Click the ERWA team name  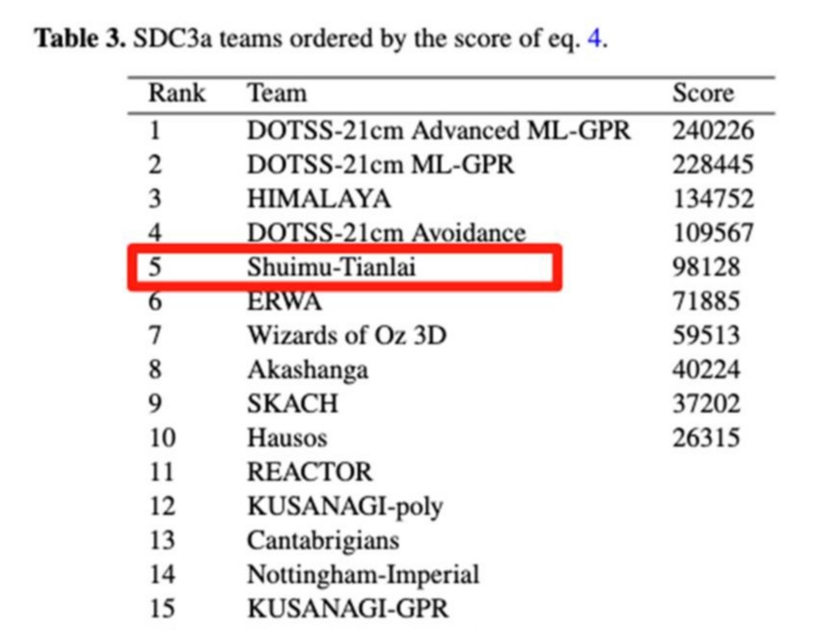[x=284, y=302]
